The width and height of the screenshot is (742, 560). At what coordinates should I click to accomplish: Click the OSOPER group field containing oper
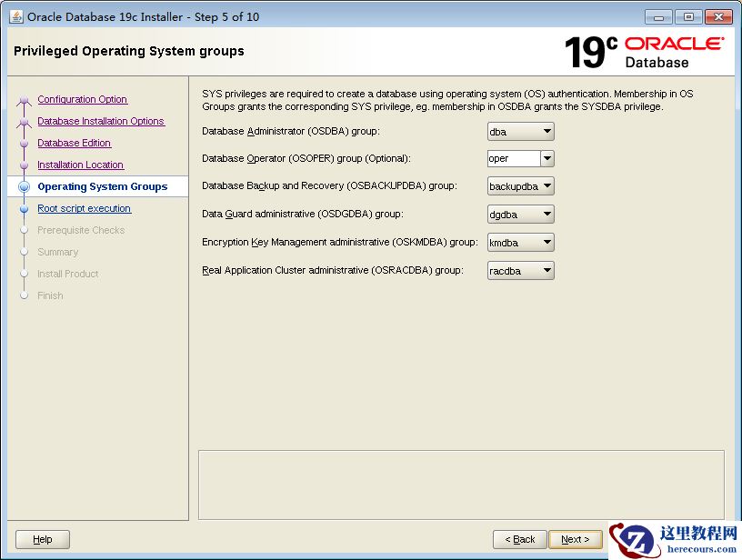[x=514, y=158]
